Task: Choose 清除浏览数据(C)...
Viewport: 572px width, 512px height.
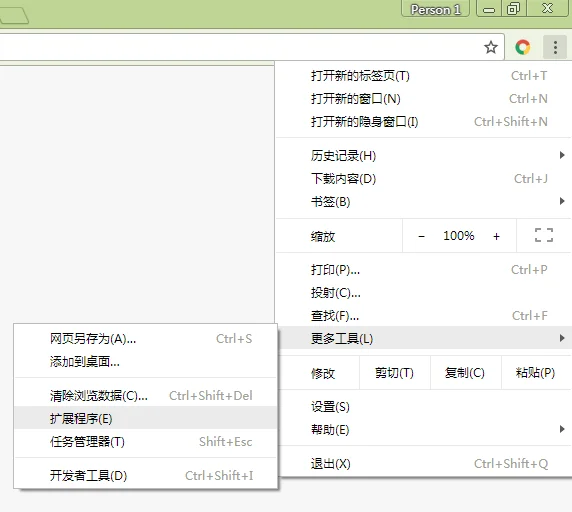Action: coord(145,396)
